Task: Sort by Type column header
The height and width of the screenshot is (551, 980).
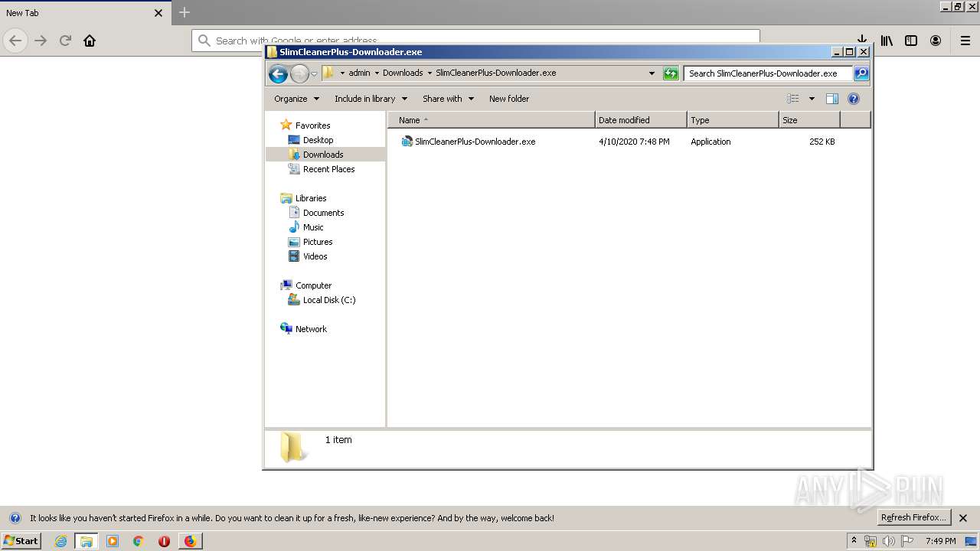Action: click(733, 120)
